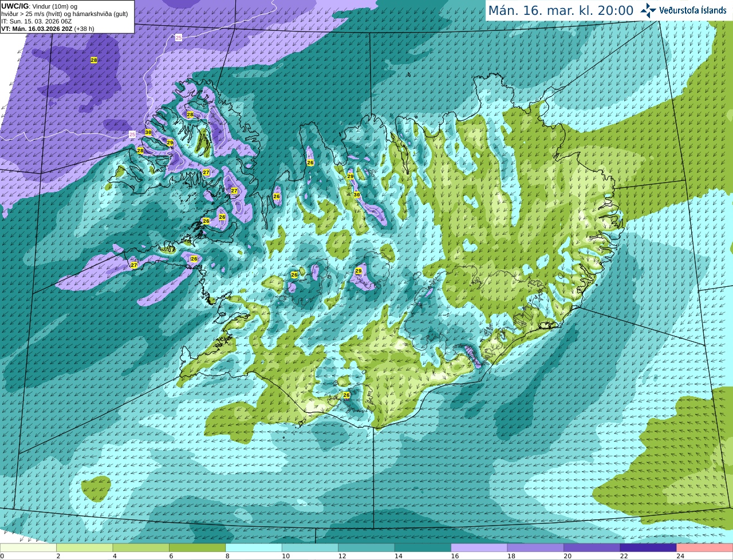Click the Veðurstofa Íslands logo icon
The image size is (733, 560).
click(x=648, y=10)
